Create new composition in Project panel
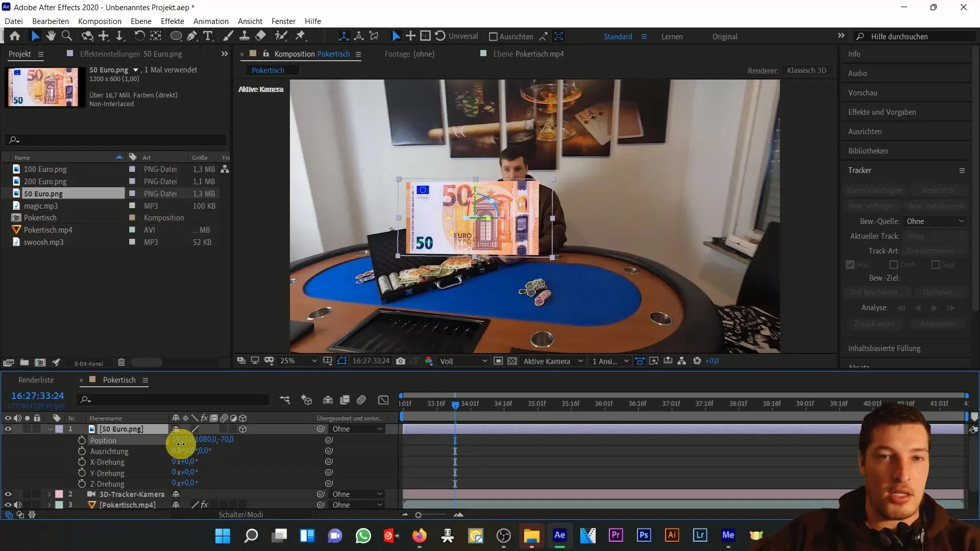980x551 pixels. click(x=40, y=363)
